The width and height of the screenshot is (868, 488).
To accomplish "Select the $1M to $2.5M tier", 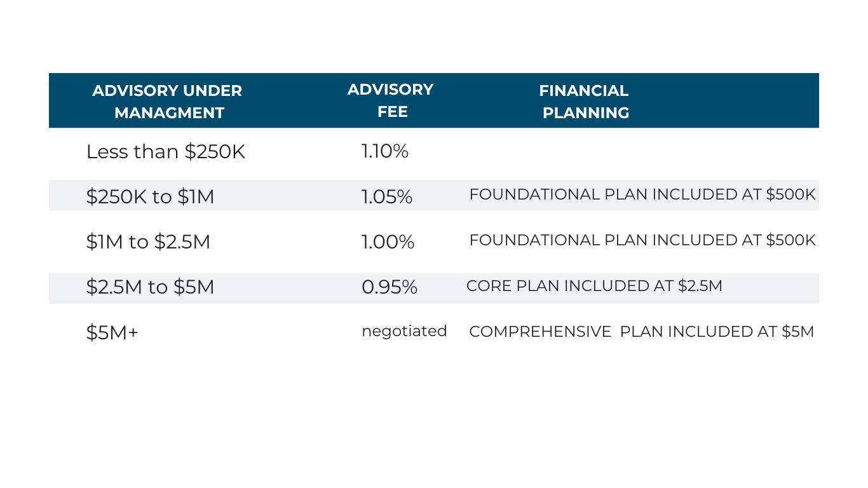I will click(x=149, y=242).
